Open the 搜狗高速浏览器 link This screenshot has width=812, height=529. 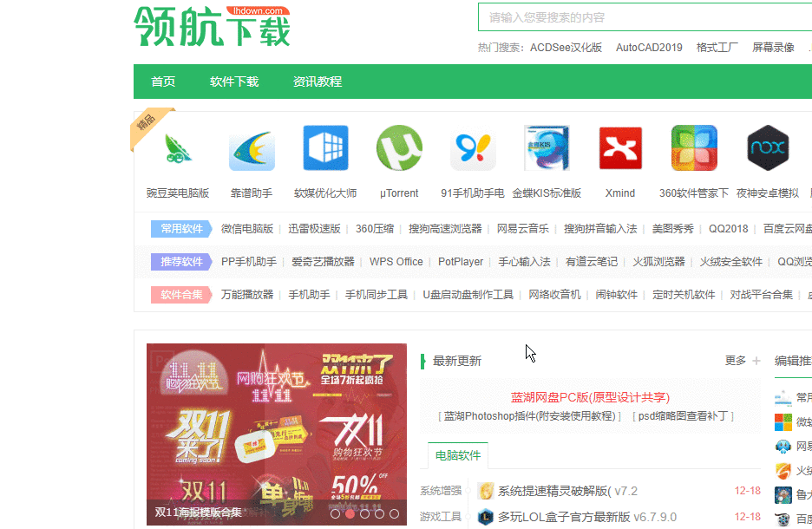(x=445, y=229)
